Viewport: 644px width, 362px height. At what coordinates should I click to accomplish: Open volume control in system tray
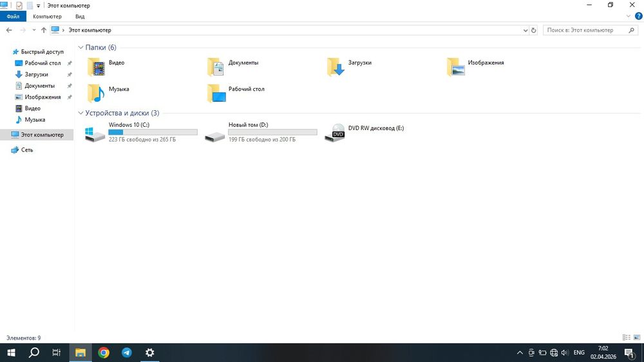(565, 352)
